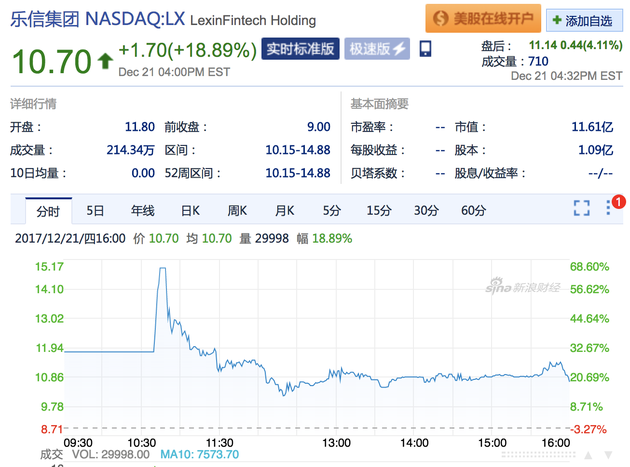Open the fullscreen chart icon
Screen dimensions: 630x467
[581, 208]
